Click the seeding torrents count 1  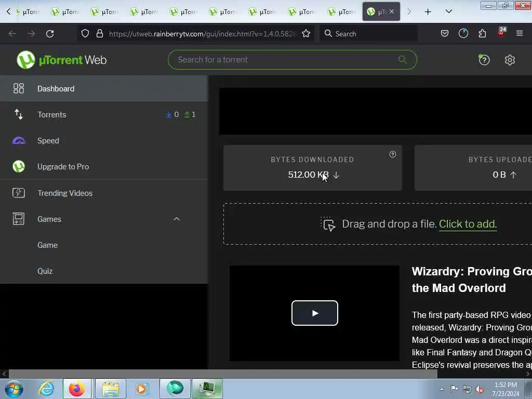coord(190,115)
